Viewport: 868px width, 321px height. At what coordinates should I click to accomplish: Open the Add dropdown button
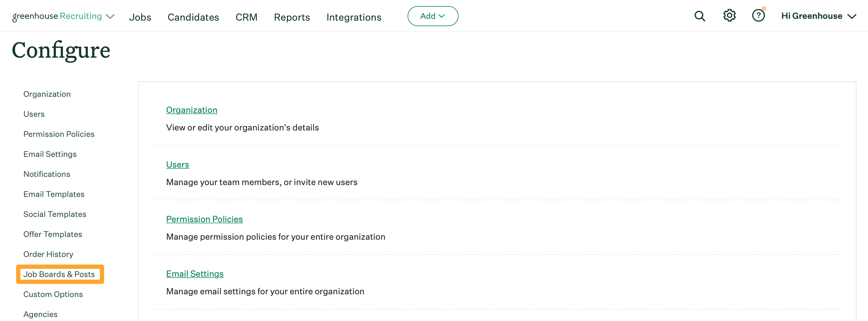click(x=432, y=16)
